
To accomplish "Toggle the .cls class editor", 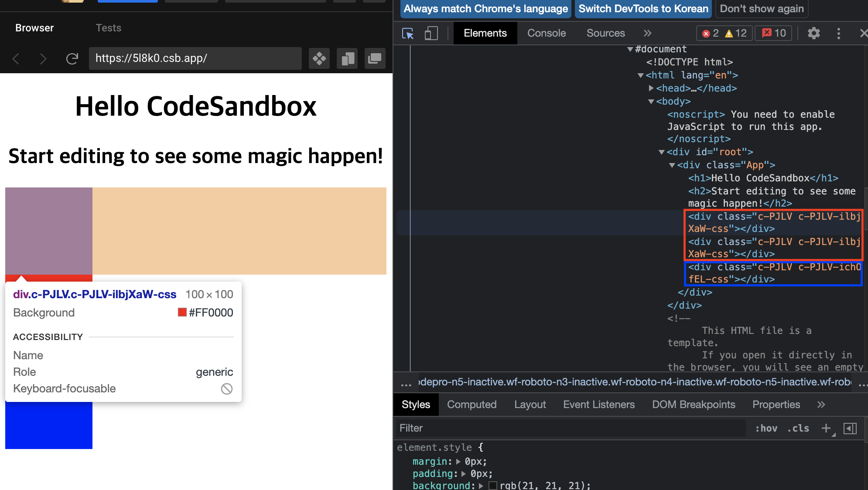I will [x=798, y=428].
